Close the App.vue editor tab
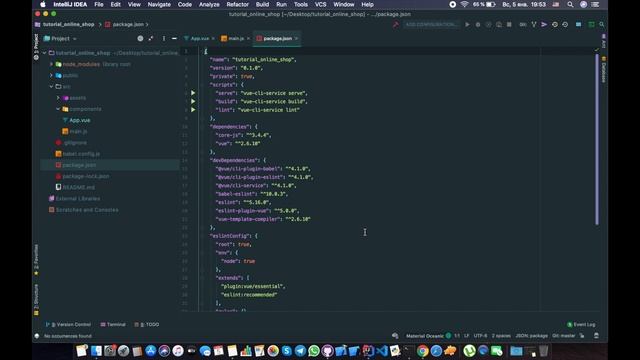Viewport: 640px width, 360px height. 213,38
